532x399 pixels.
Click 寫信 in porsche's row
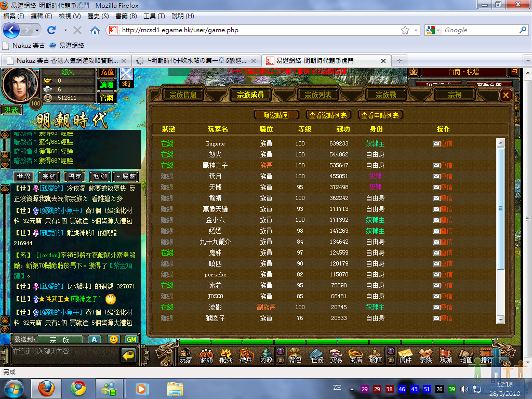coord(443,274)
